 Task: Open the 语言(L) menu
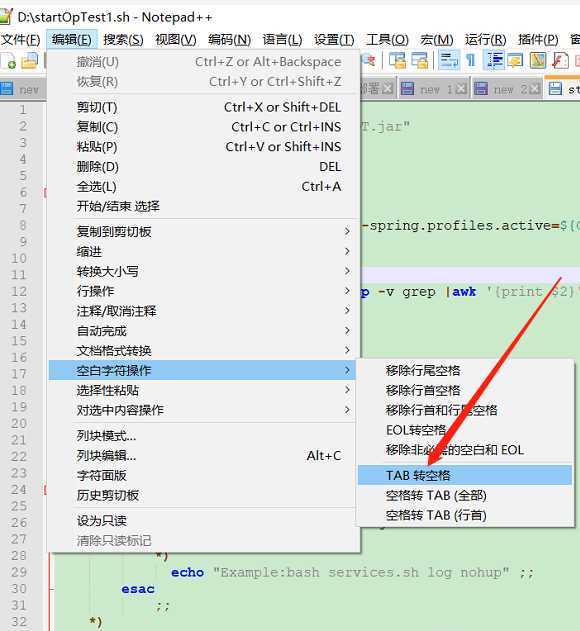(x=282, y=40)
